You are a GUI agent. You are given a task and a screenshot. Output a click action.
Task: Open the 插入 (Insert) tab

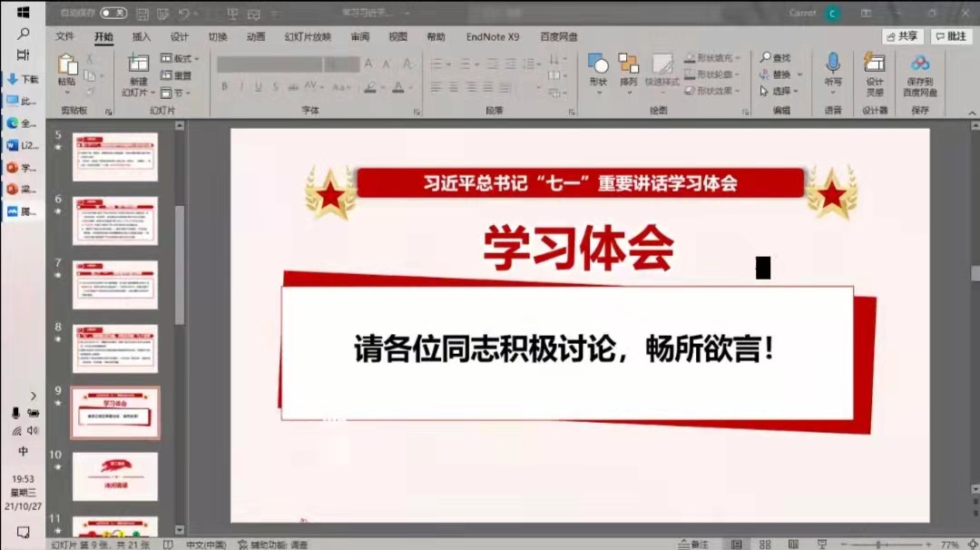(x=142, y=37)
